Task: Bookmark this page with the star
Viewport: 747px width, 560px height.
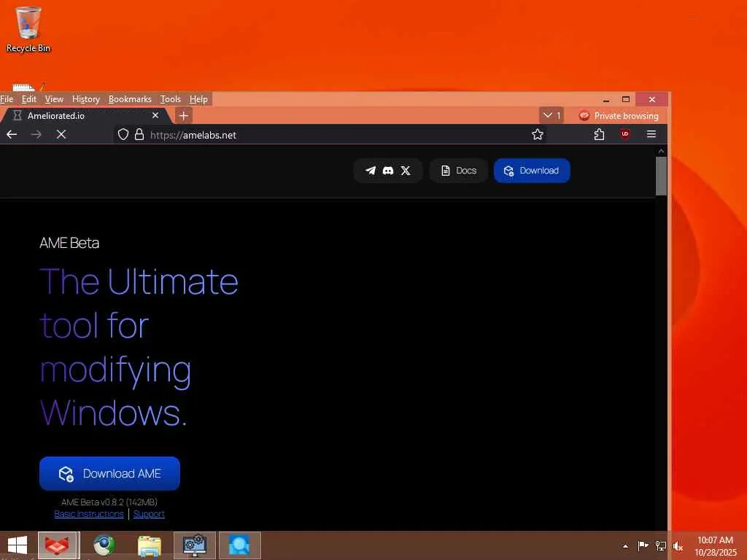Action: pyautogui.click(x=538, y=135)
